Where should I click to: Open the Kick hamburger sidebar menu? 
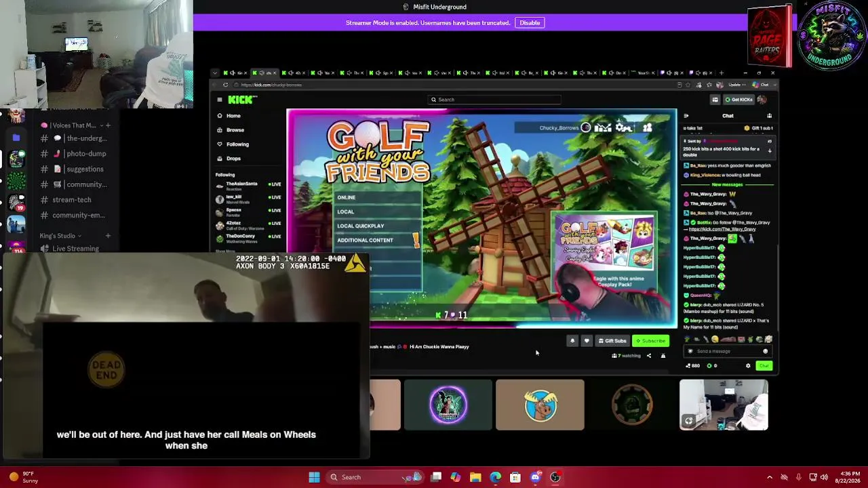pos(220,100)
